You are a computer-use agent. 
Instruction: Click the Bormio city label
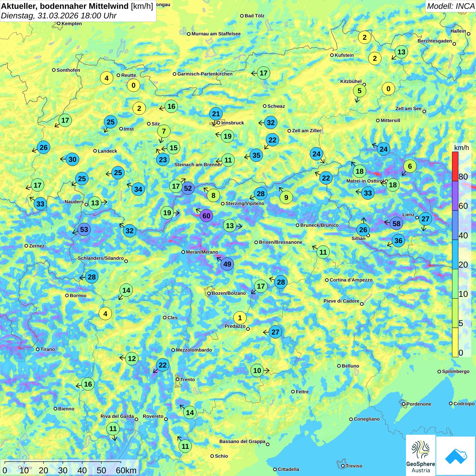78,295
